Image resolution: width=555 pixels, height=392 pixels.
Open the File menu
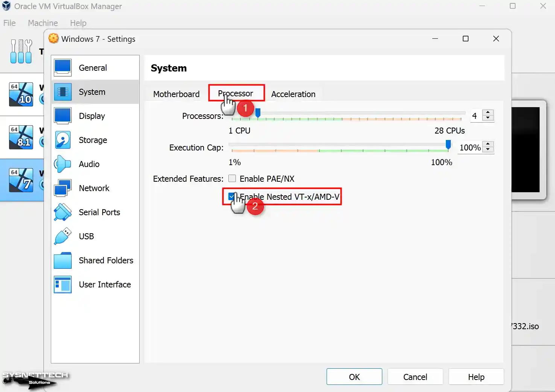click(9, 23)
